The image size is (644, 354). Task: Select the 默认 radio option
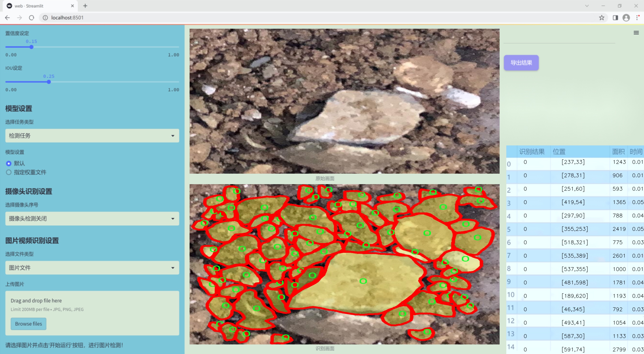click(9, 163)
